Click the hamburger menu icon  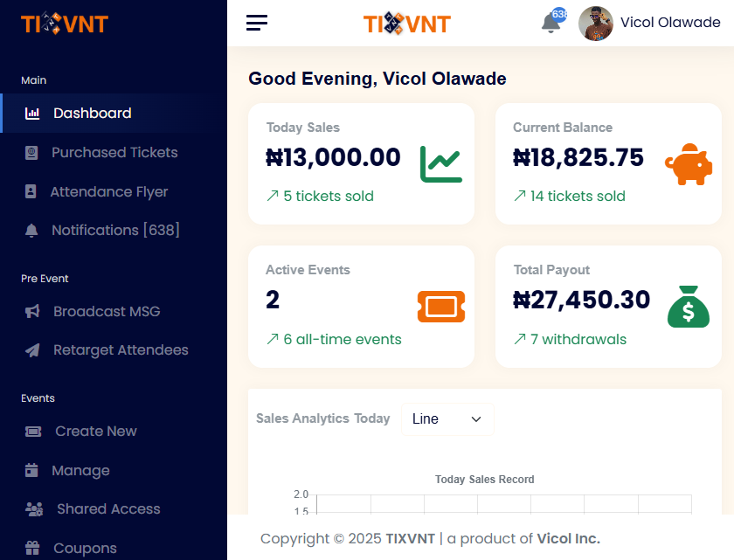(x=257, y=23)
